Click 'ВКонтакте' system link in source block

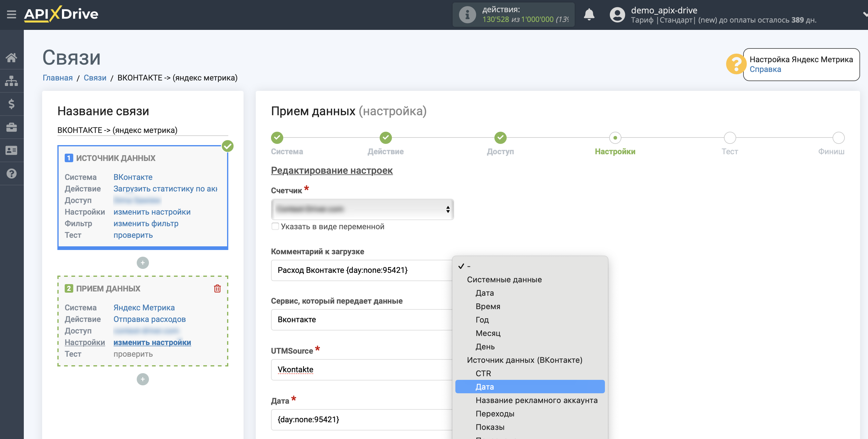click(x=133, y=177)
